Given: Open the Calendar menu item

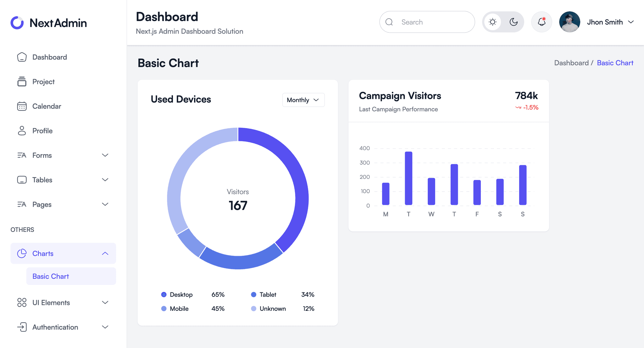Looking at the screenshot, I should point(63,106).
